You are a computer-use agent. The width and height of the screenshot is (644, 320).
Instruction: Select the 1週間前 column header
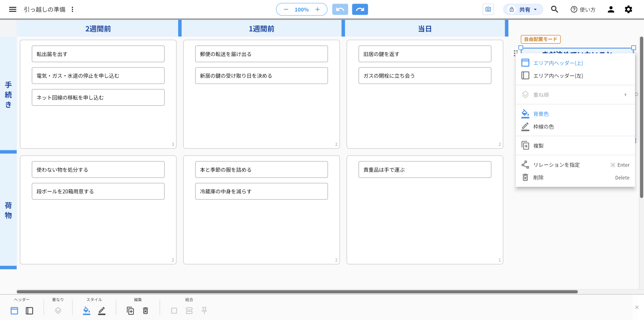[x=261, y=29]
